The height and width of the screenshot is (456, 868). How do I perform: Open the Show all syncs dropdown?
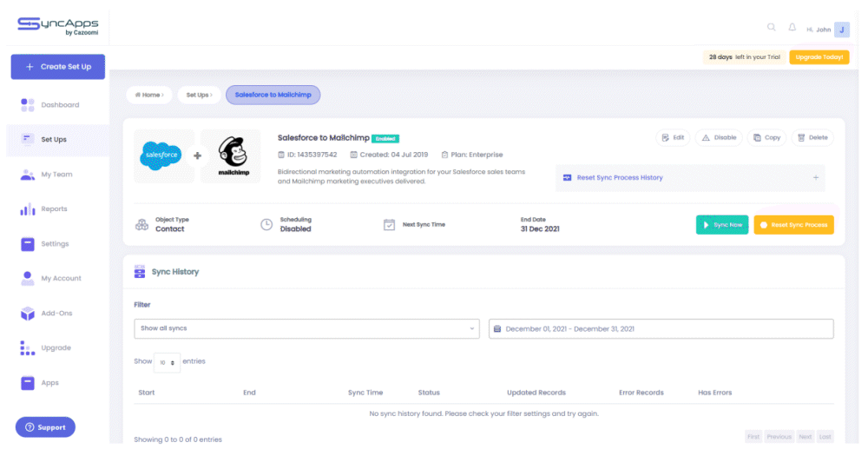pyautogui.click(x=306, y=328)
